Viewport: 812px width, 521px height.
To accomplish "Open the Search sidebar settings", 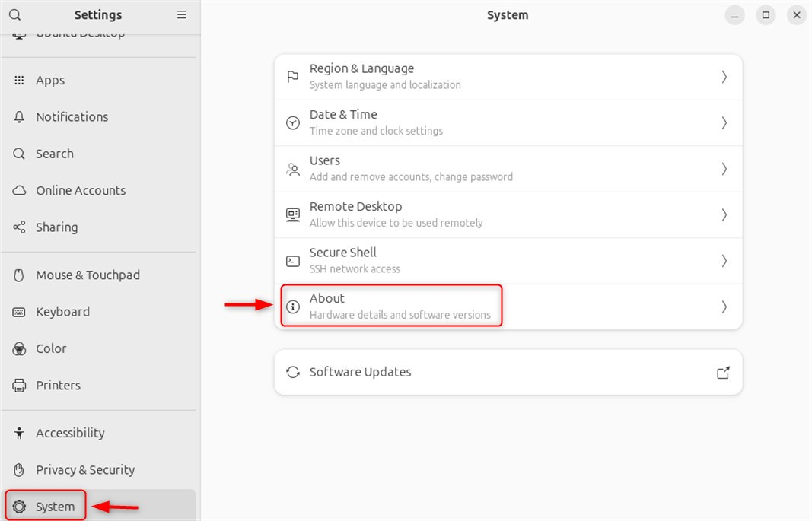I will [54, 154].
